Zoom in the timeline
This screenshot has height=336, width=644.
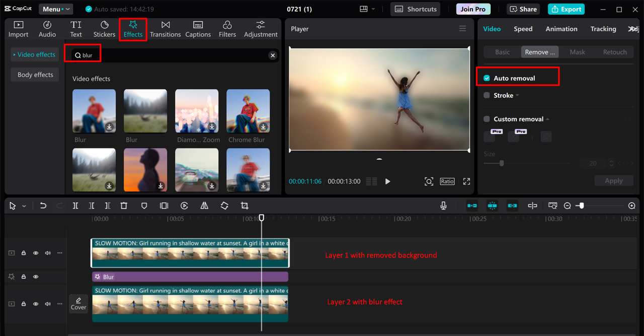(x=632, y=206)
